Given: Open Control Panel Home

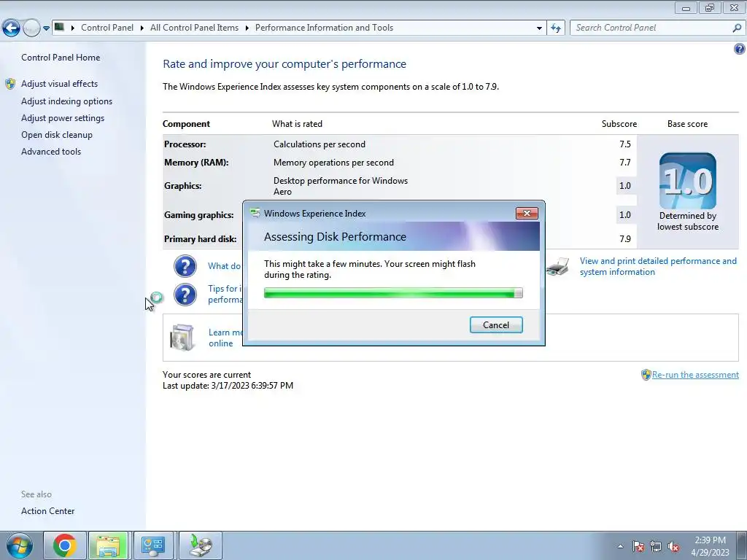Looking at the screenshot, I should click(x=61, y=57).
